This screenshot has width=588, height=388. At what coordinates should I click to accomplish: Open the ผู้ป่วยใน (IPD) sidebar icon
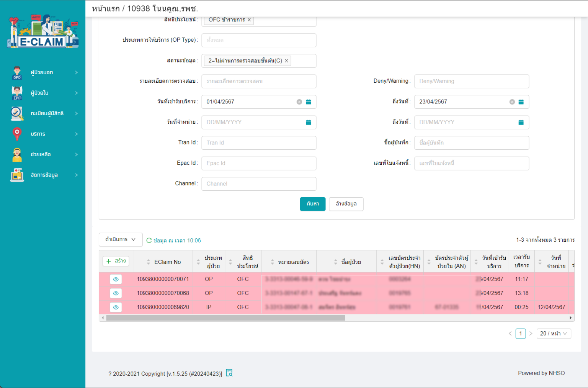17,93
